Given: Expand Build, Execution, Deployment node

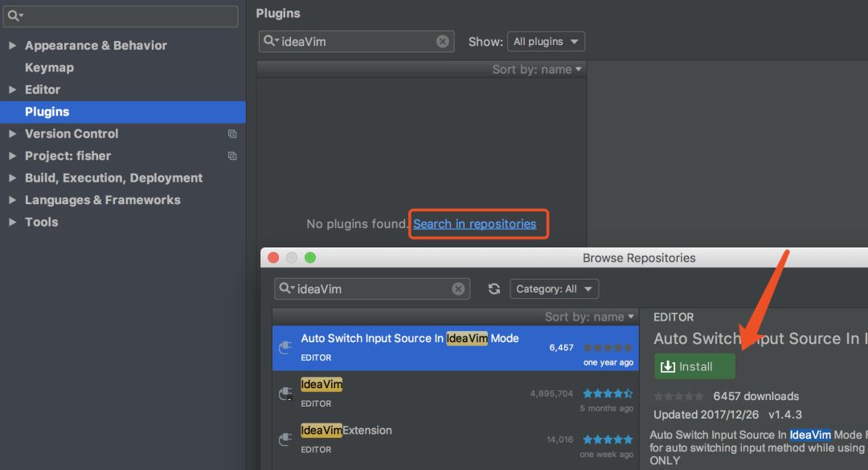Looking at the screenshot, I should [12, 178].
